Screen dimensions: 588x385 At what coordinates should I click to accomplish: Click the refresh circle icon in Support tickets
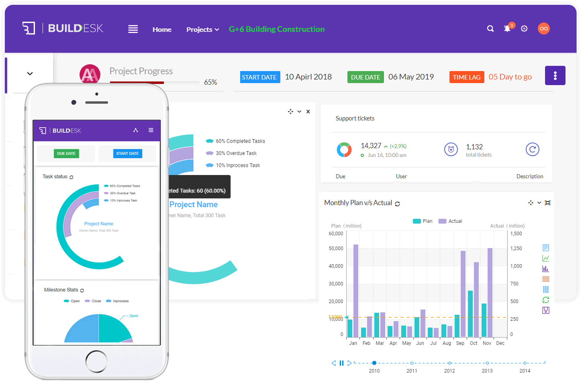pyautogui.click(x=533, y=149)
